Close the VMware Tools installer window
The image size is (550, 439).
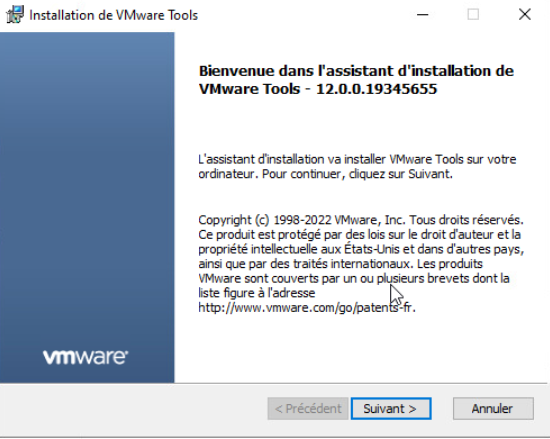(525, 15)
